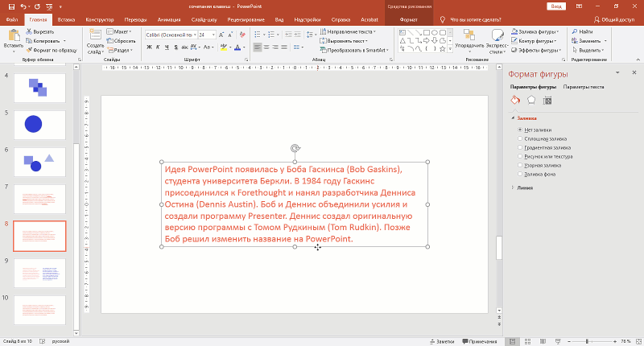Select the Fill & Line paint bucket icon
This screenshot has height=346, width=644.
click(516, 100)
